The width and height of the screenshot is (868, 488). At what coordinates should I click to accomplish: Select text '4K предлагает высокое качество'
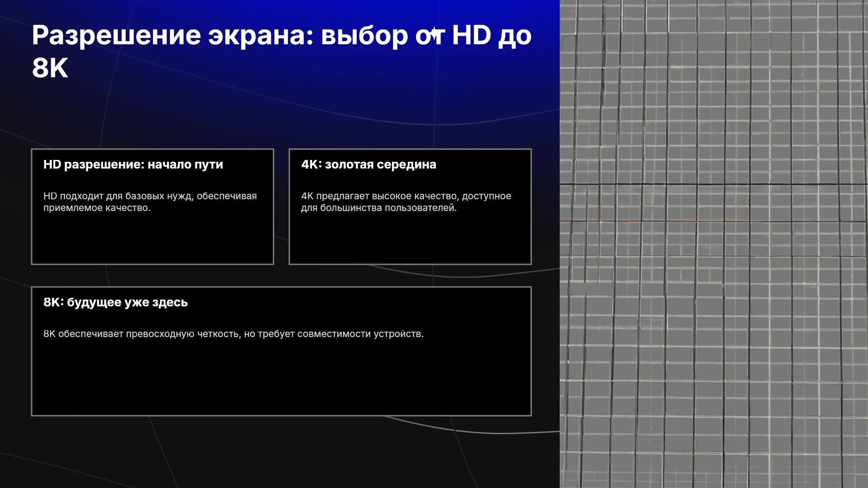point(380,196)
